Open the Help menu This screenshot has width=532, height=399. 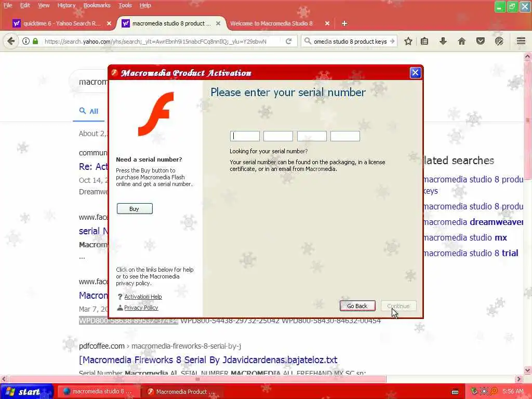[x=145, y=5]
